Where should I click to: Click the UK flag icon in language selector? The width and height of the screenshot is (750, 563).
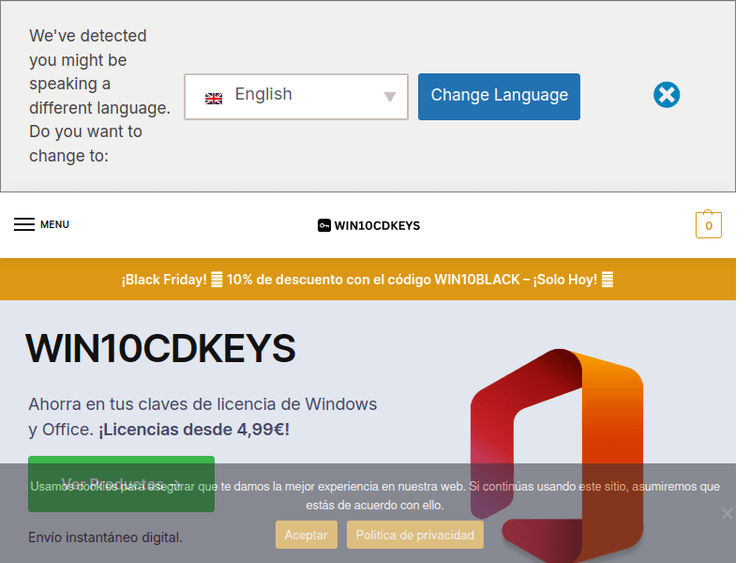213,98
